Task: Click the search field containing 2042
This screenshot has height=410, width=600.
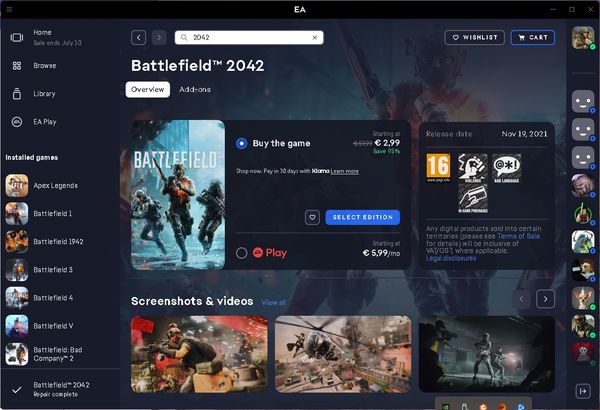Action: coord(249,38)
